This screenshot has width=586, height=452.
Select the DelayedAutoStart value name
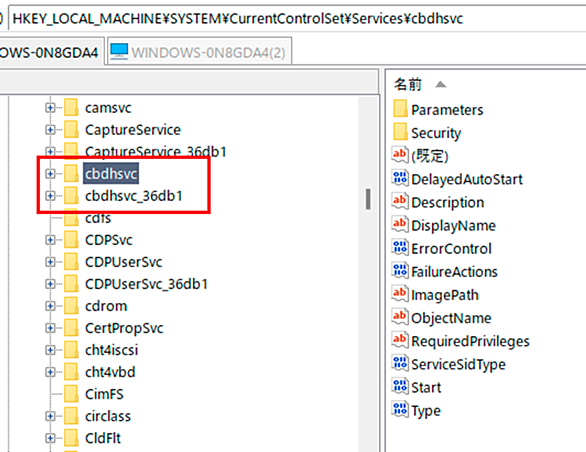tap(467, 179)
